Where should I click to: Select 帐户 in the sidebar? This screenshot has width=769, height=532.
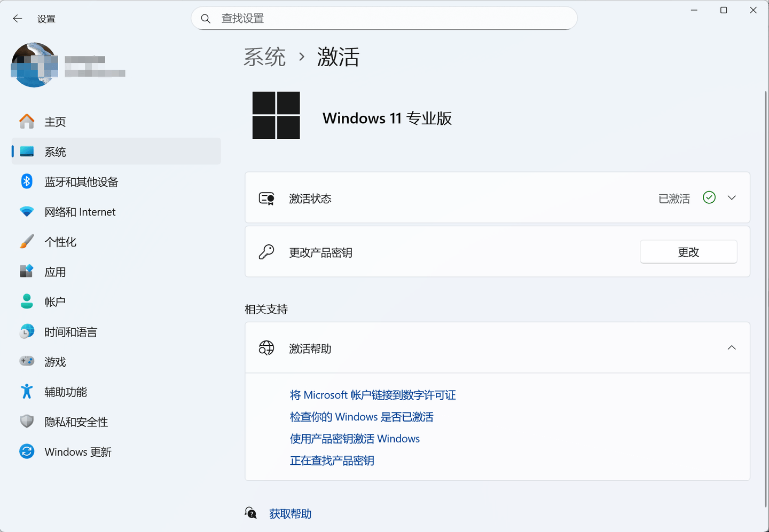tap(55, 302)
